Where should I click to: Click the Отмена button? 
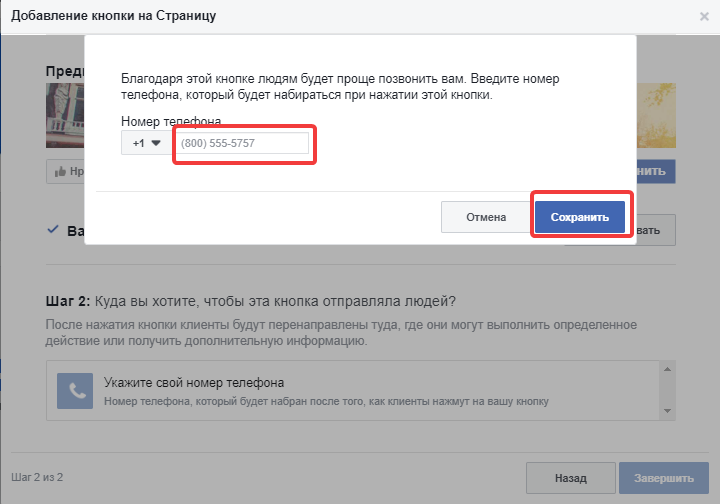[486, 217]
